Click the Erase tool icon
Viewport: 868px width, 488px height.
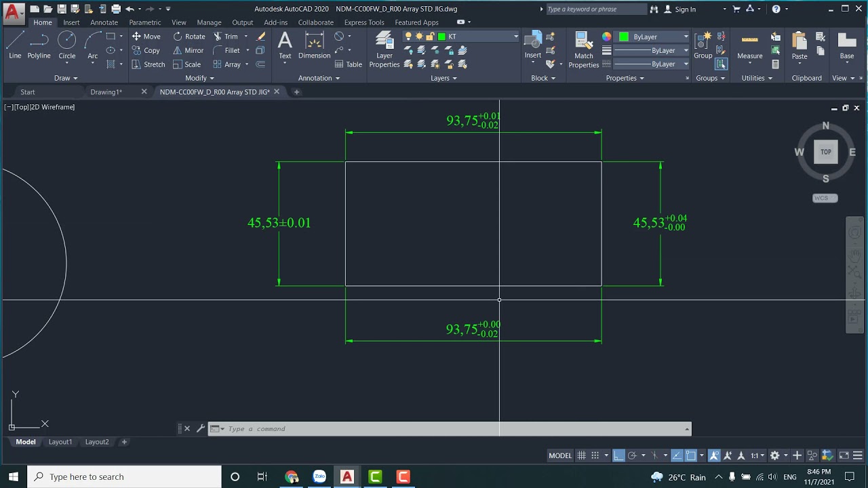click(x=260, y=37)
